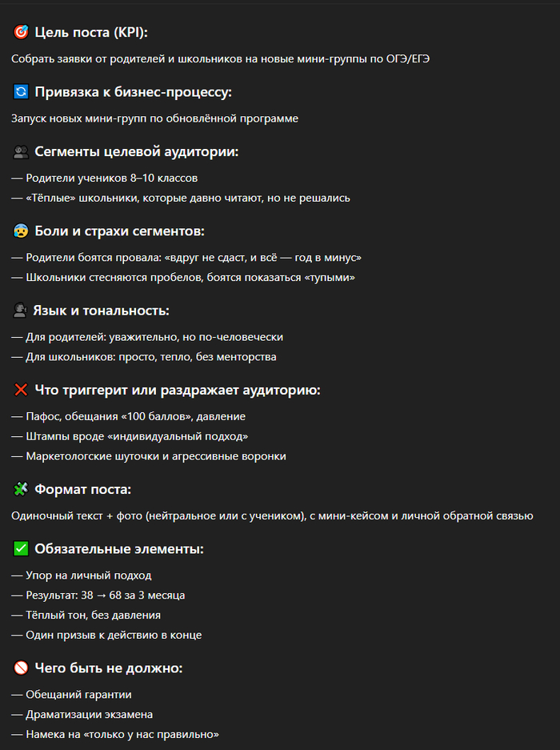Click the line «Собрать заявки от родителей и школьников»
The height and width of the screenshot is (750, 560).
220,58
